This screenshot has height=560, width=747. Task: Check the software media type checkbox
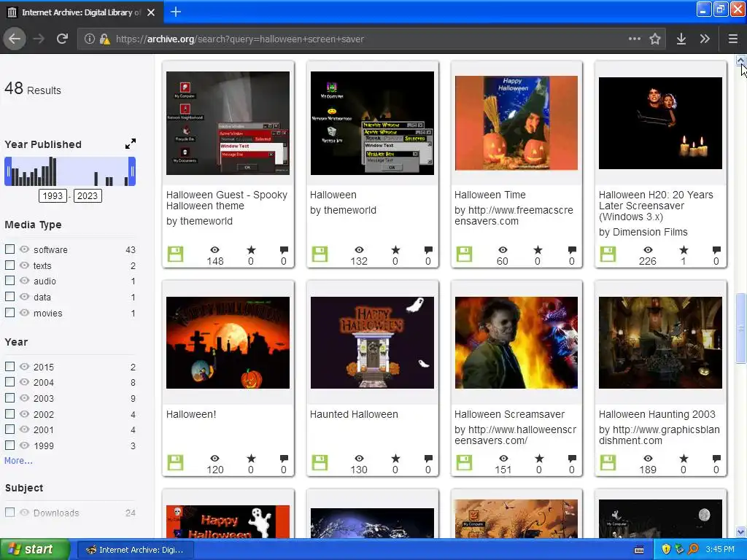click(9, 249)
